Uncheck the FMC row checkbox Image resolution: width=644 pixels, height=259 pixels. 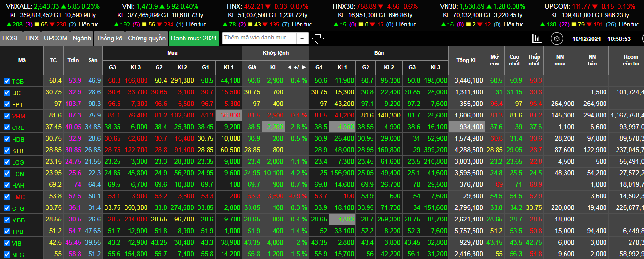tap(7, 197)
